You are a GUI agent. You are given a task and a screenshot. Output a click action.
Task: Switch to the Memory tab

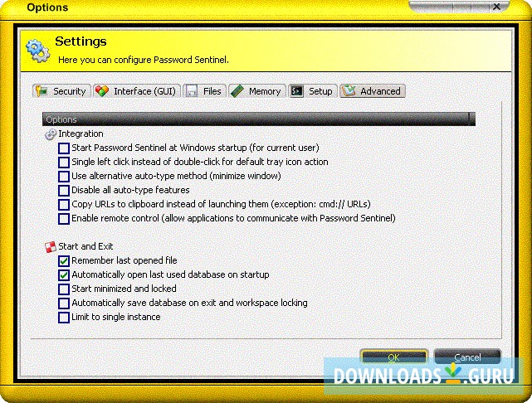[x=257, y=91]
